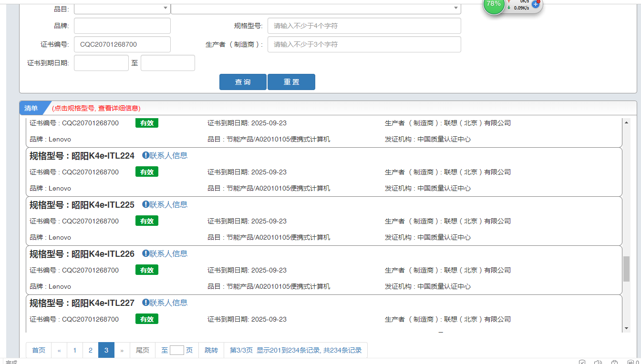Click the 第3/3页 record count text

click(x=296, y=350)
